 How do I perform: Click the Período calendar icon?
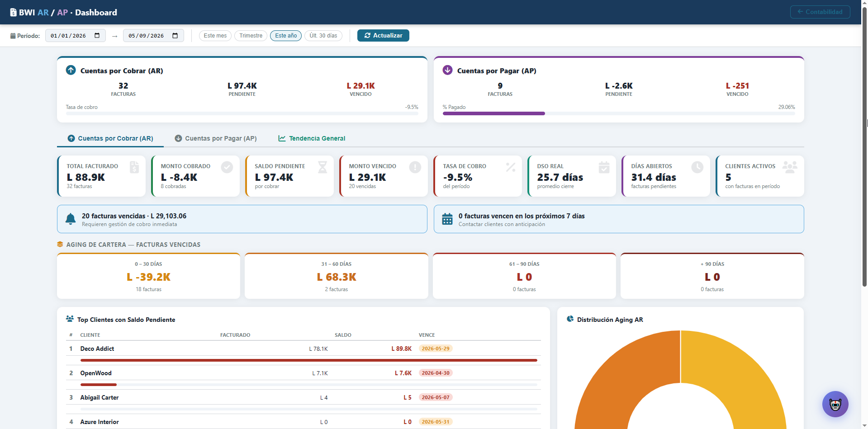pos(13,36)
